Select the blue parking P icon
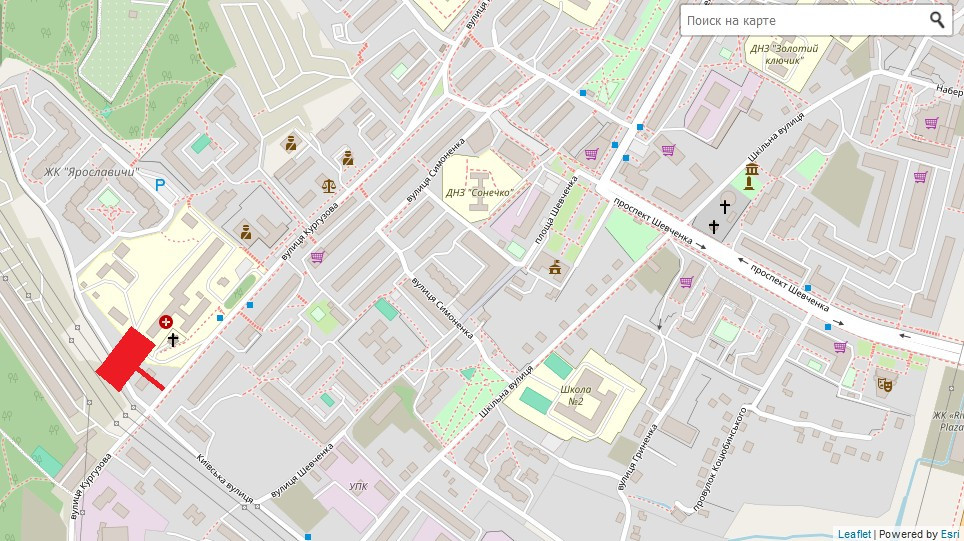Screen dimensions: 964x541 tap(159, 185)
